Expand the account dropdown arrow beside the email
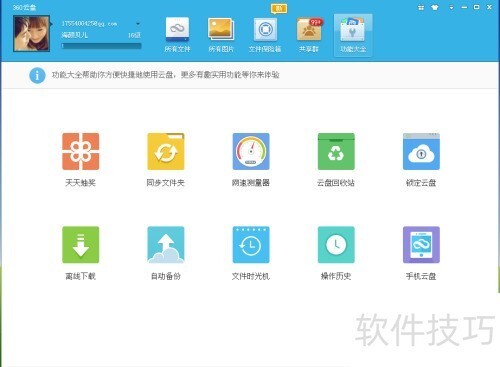 point(138,24)
